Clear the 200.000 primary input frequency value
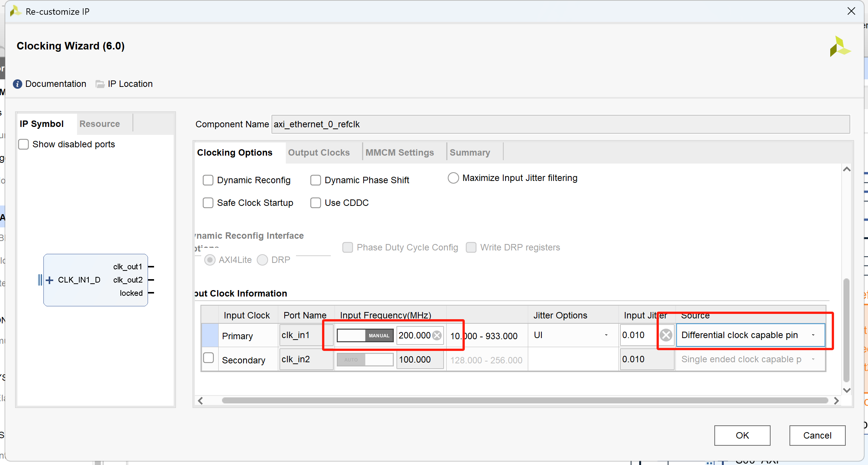Screen dimensions: 868x465 pyautogui.click(x=437, y=335)
